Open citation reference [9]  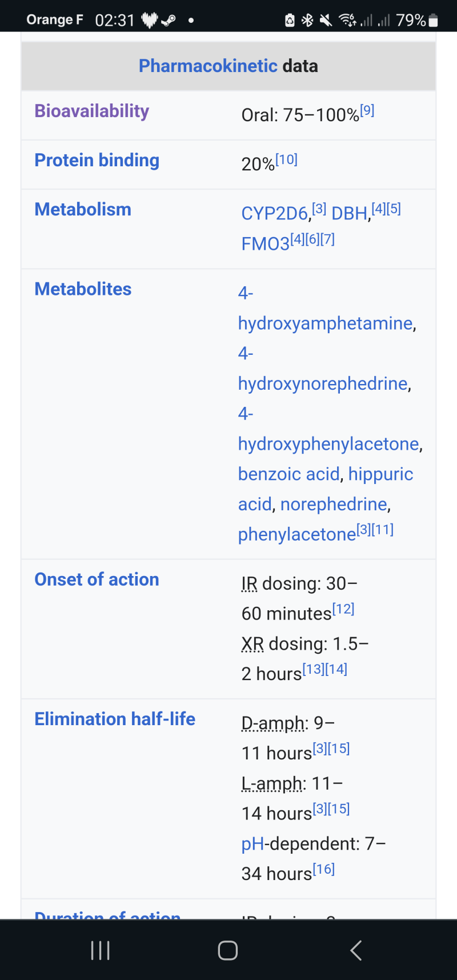coord(366,110)
